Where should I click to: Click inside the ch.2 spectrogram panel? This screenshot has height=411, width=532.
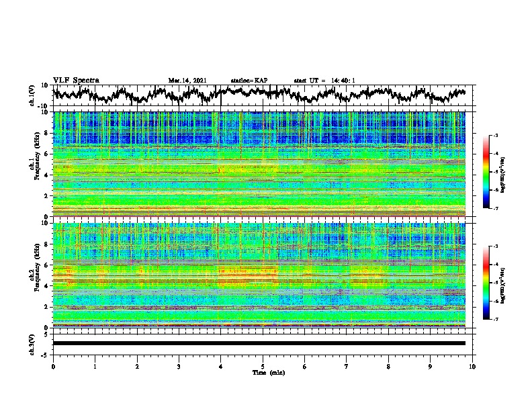(x=259, y=275)
